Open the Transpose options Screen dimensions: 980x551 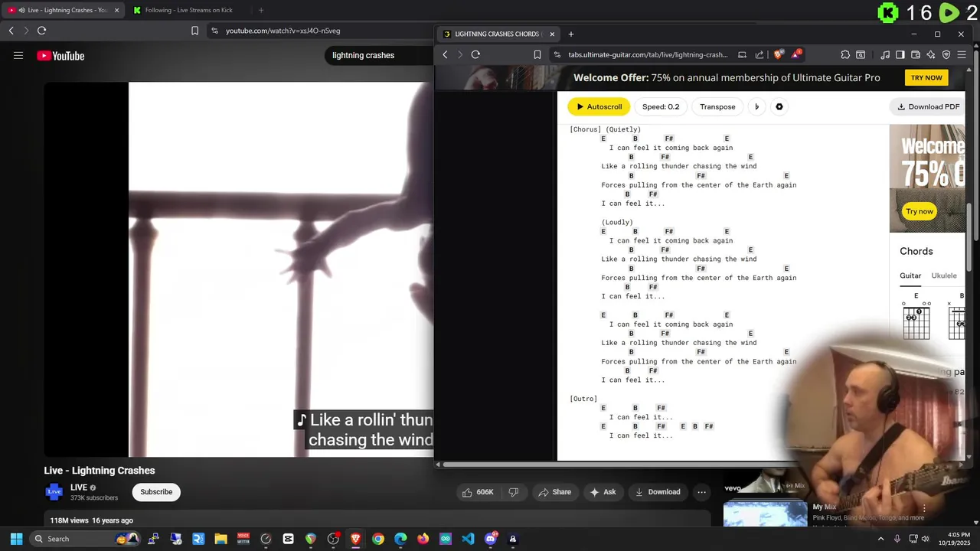(717, 106)
